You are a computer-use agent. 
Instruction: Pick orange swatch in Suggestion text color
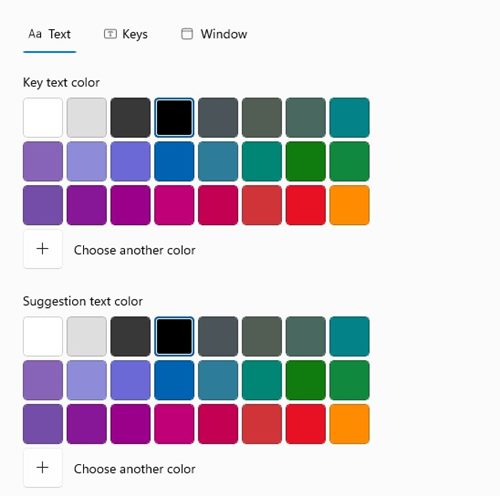tap(349, 424)
